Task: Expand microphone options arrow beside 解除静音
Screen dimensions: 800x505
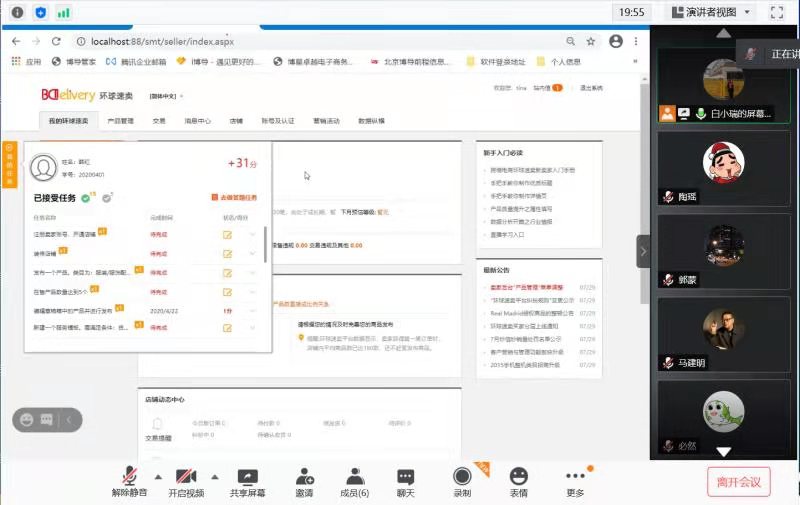Action: (x=157, y=476)
